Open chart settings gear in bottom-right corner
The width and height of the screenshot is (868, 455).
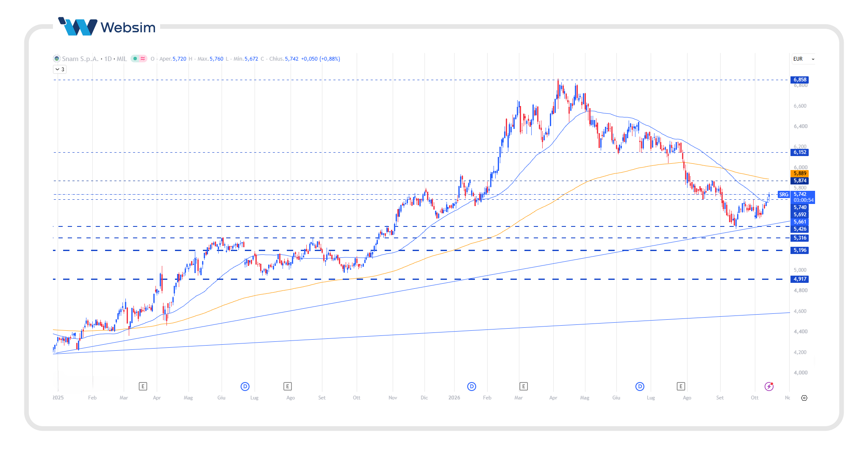click(804, 398)
